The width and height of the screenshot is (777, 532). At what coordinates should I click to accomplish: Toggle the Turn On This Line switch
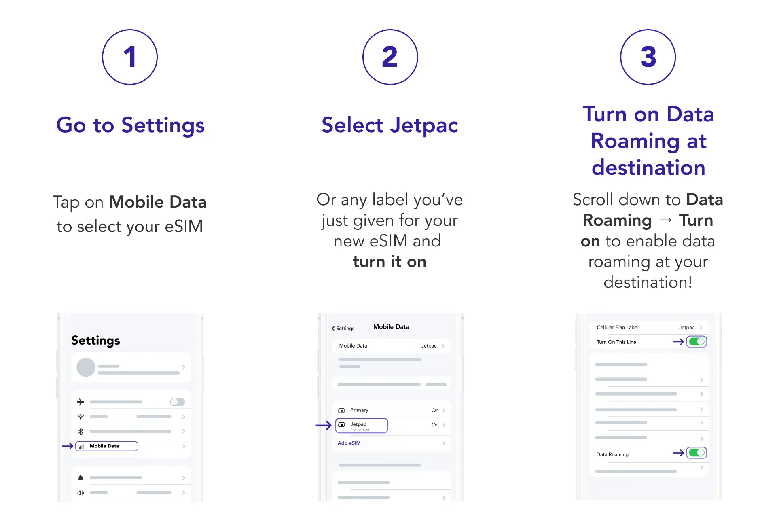coord(697,342)
